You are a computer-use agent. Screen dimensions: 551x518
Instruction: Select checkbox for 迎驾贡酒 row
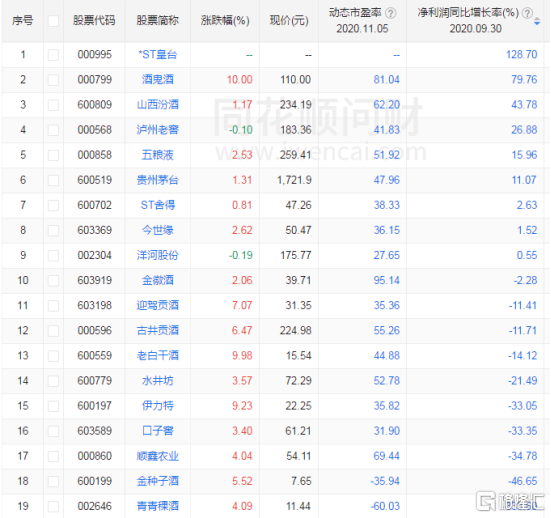point(53,306)
